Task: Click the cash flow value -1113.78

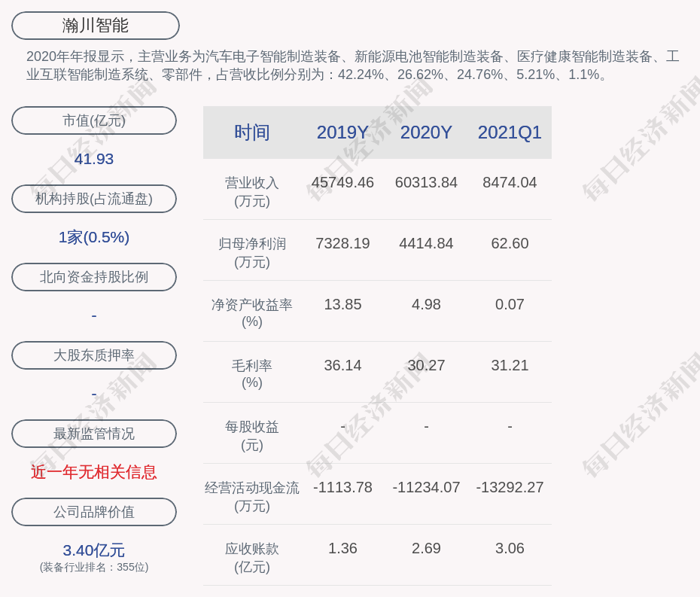Action: pos(342,487)
